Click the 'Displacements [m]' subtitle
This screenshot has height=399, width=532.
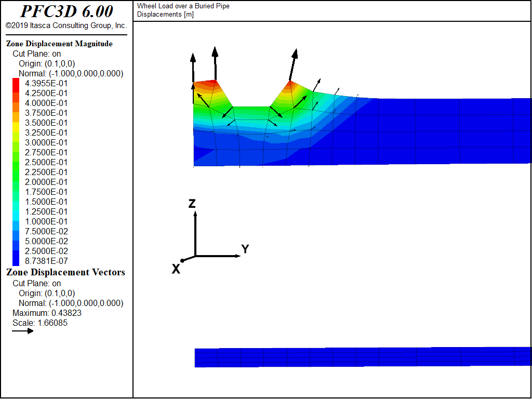click(165, 15)
